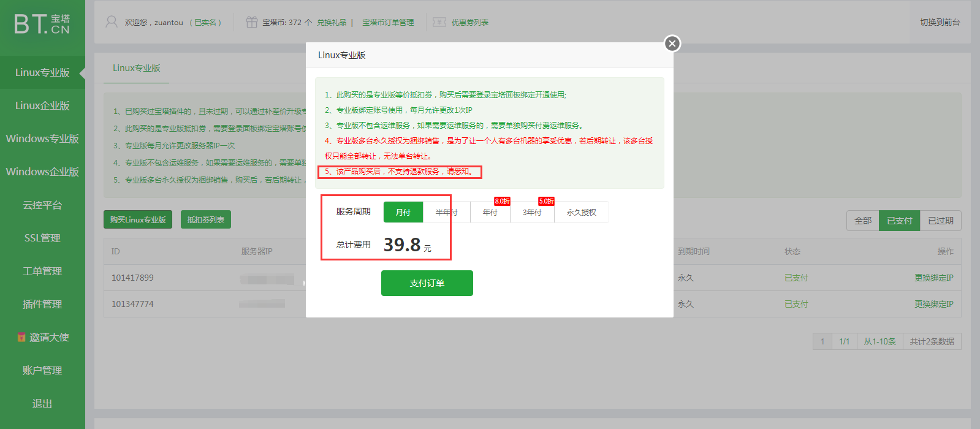Click 切换到前台 link
Screen dimensions: 980x429
pos(940,22)
